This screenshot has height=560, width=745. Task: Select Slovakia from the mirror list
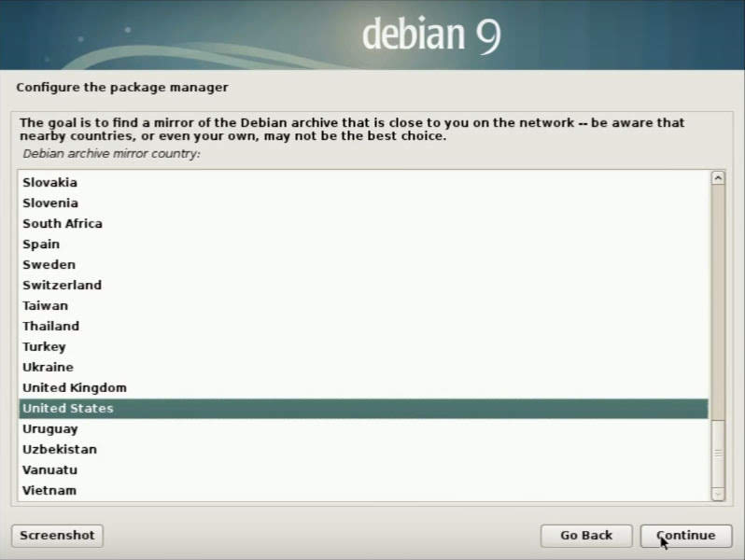tap(363, 182)
